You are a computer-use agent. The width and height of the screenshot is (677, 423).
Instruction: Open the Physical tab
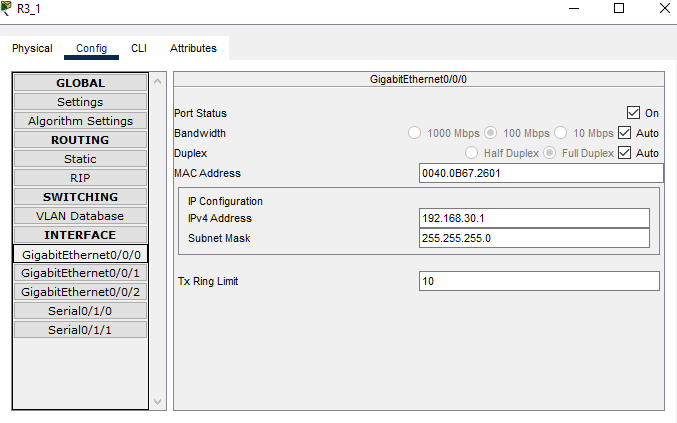[x=32, y=48]
